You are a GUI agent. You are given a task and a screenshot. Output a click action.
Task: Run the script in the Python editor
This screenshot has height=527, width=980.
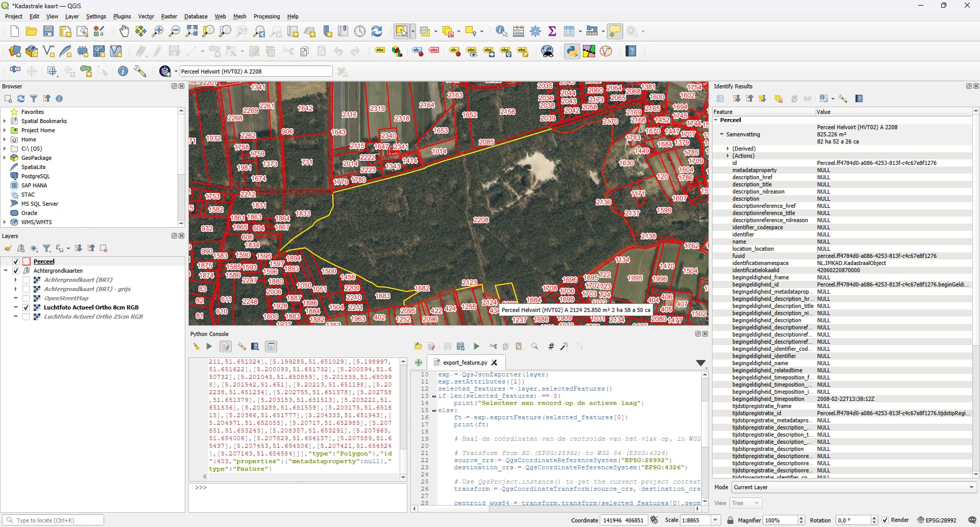(476, 347)
